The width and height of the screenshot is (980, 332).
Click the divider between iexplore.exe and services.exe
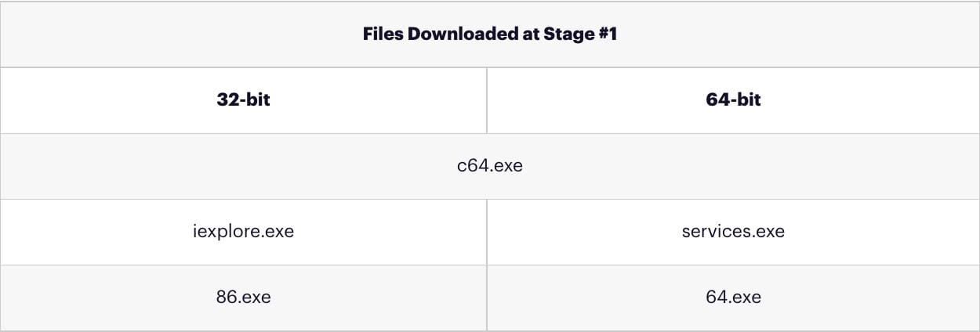coord(487,232)
